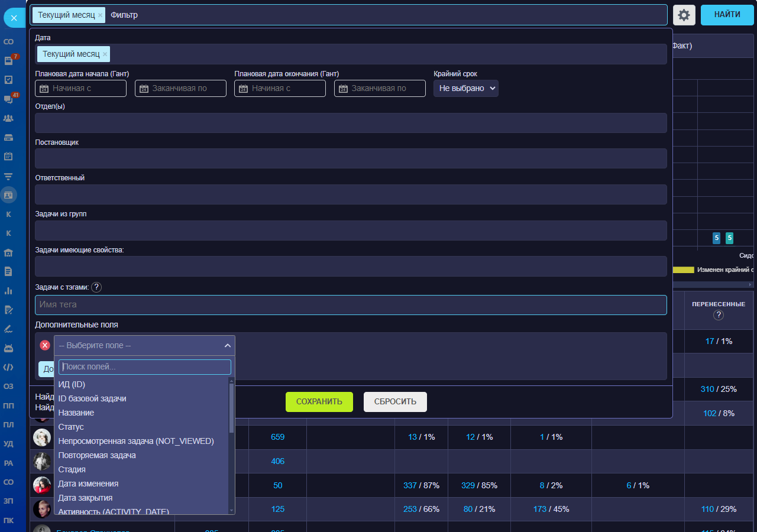Choose Дата изменения in the field list
757x532 pixels.
88,484
